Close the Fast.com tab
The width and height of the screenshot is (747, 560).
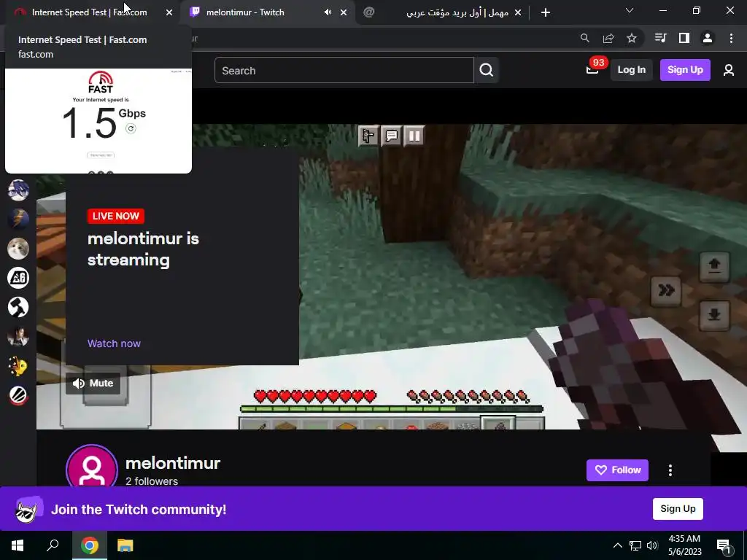coord(169,13)
